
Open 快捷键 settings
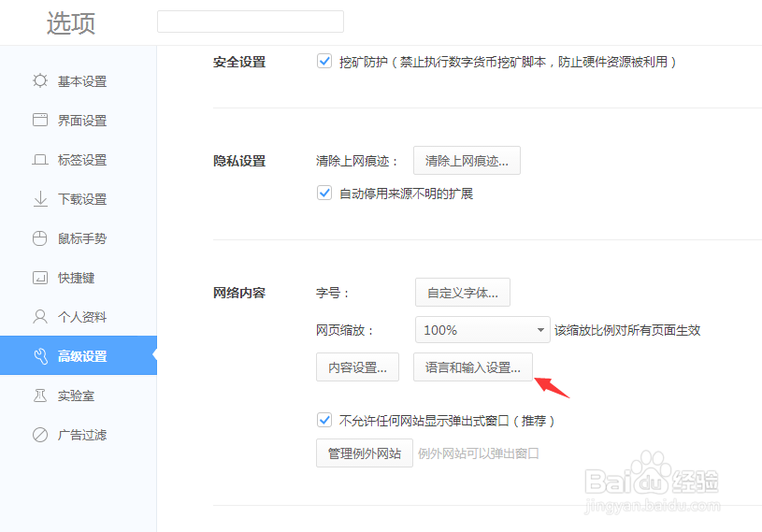(x=79, y=278)
